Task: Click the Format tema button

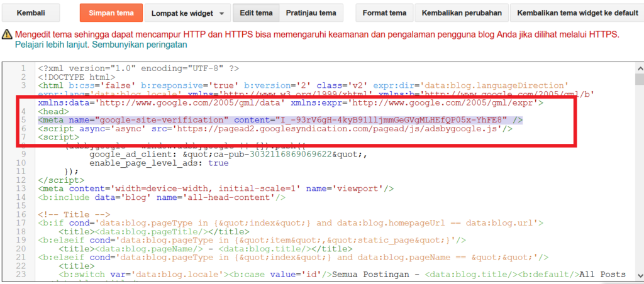Action: pos(384,13)
